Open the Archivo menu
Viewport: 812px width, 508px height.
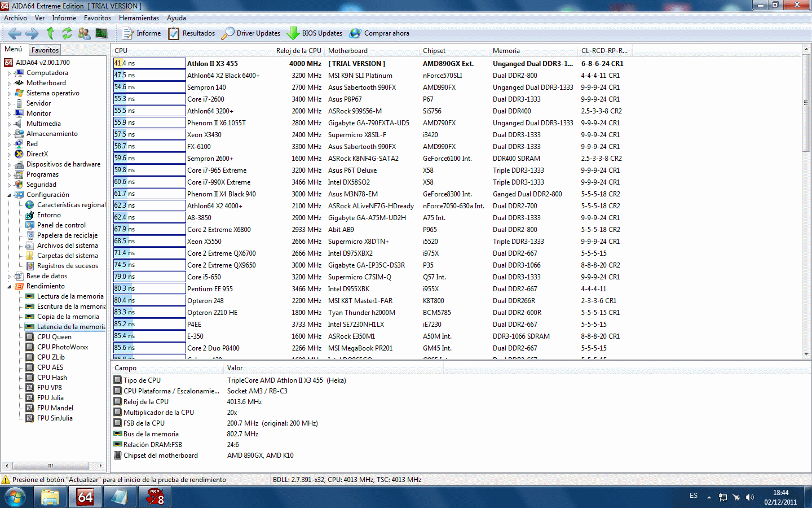point(15,18)
